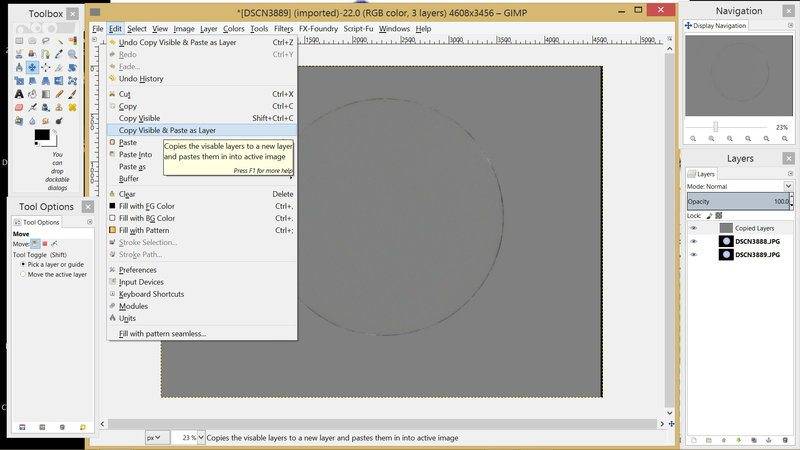
Task: Click the layer Opacity slider
Action: coord(738,201)
